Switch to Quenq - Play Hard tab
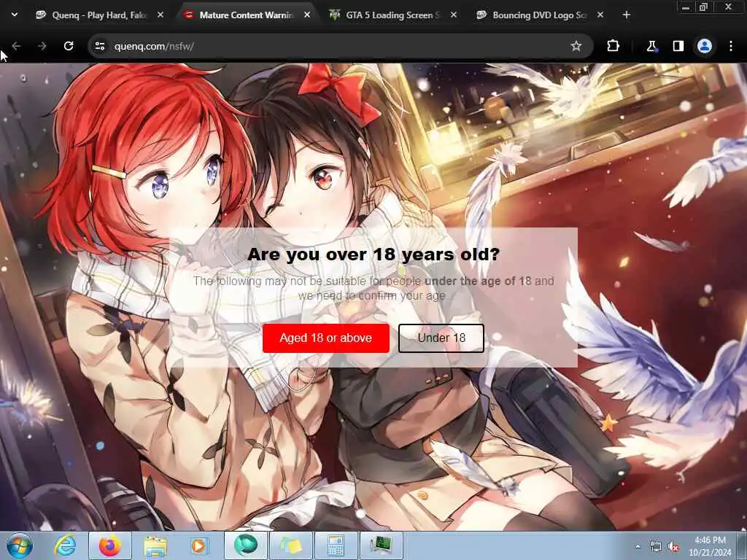The width and height of the screenshot is (747, 560). 99,15
